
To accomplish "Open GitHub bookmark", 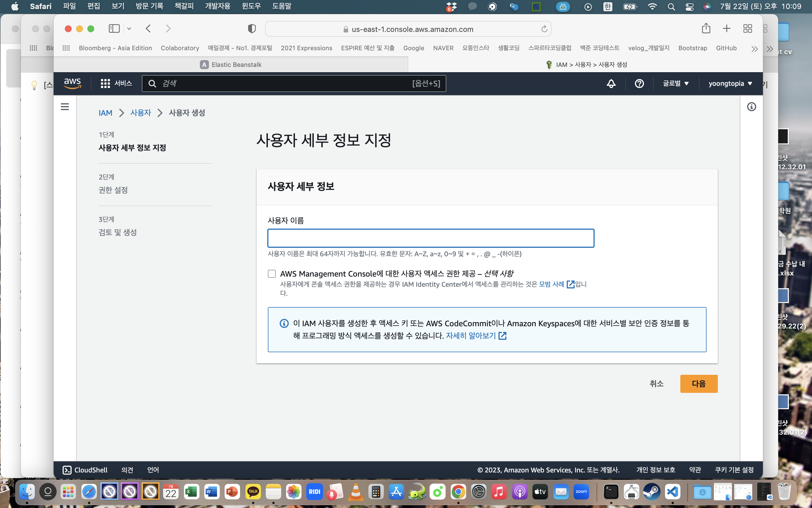I will pos(726,48).
